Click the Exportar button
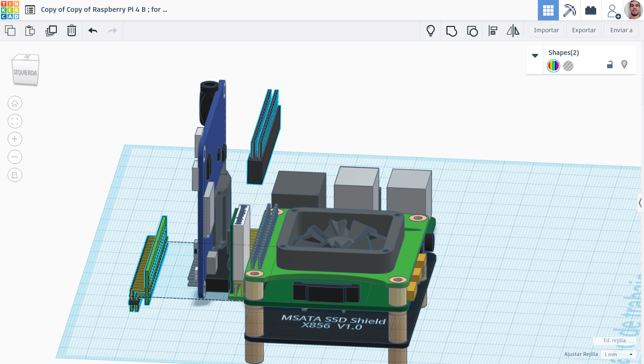Image resolution: width=644 pixels, height=364 pixels. point(584,30)
